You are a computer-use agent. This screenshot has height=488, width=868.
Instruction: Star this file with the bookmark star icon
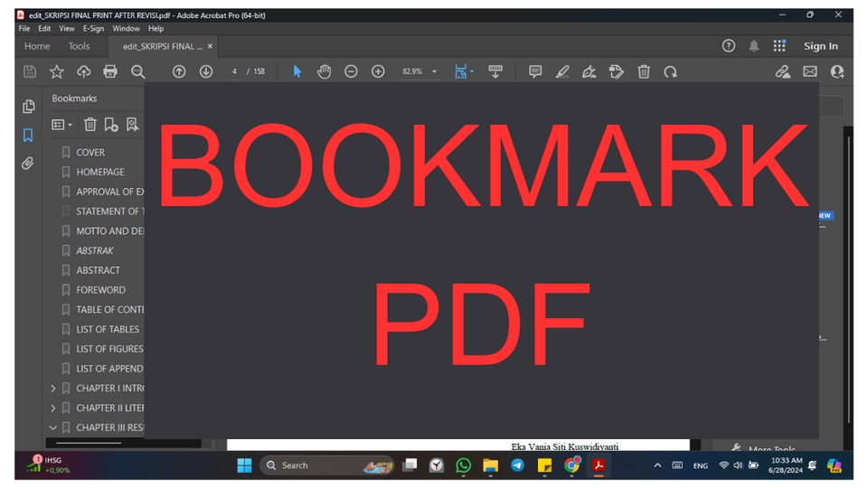point(56,72)
